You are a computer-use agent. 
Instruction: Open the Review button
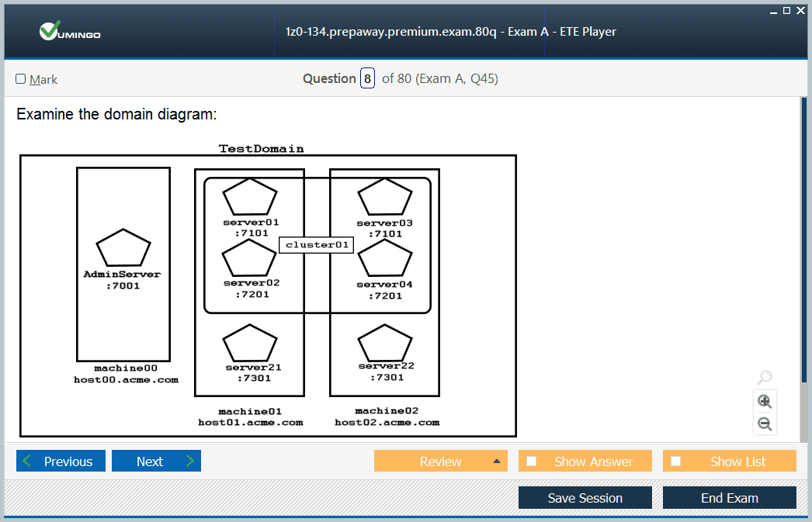(x=441, y=461)
